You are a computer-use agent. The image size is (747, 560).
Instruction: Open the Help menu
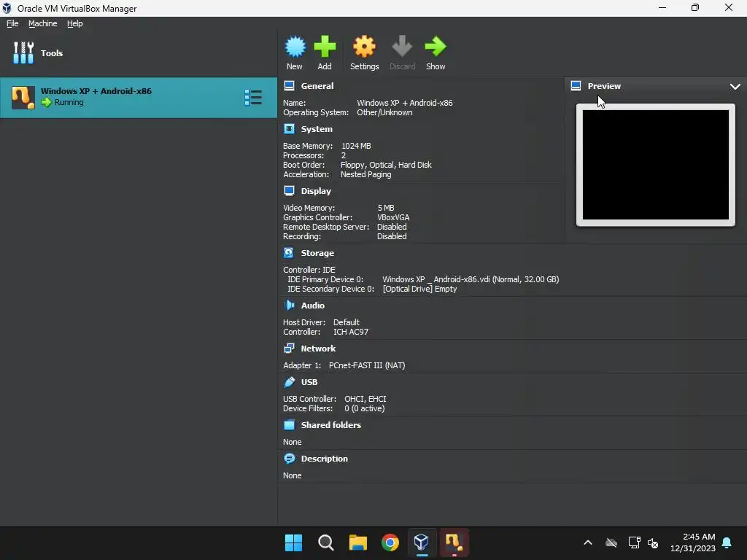75,23
